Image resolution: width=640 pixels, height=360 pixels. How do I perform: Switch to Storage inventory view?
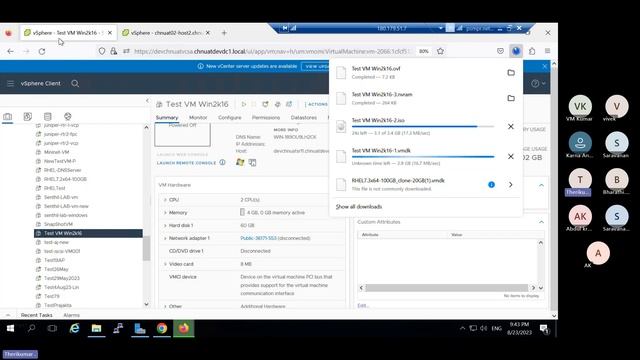click(48, 116)
